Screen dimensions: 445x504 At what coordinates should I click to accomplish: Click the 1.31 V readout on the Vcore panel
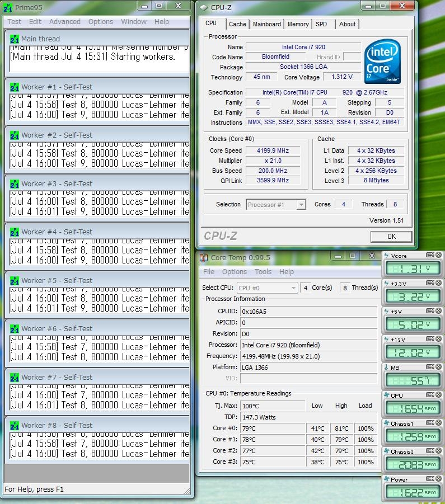click(x=413, y=269)
